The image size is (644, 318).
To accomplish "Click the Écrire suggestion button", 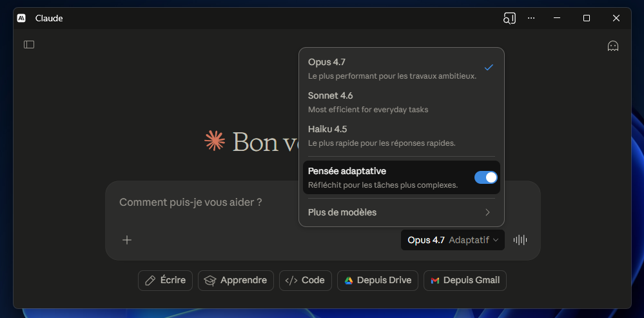I will pos(165,281).
